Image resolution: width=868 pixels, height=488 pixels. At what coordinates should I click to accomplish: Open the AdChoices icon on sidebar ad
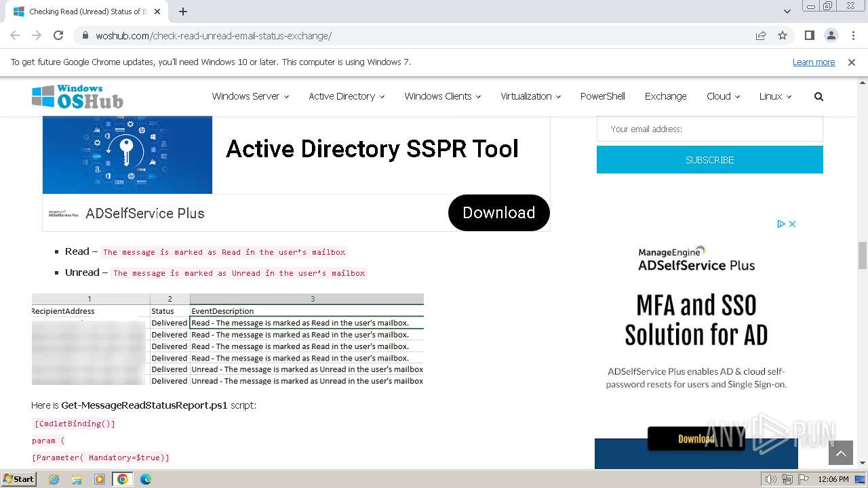point(781,224)
